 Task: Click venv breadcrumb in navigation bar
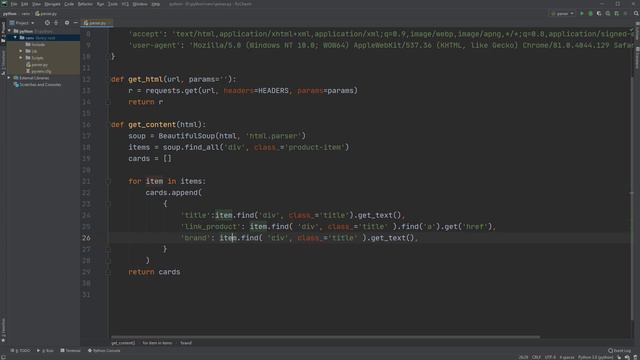[26, 13]
